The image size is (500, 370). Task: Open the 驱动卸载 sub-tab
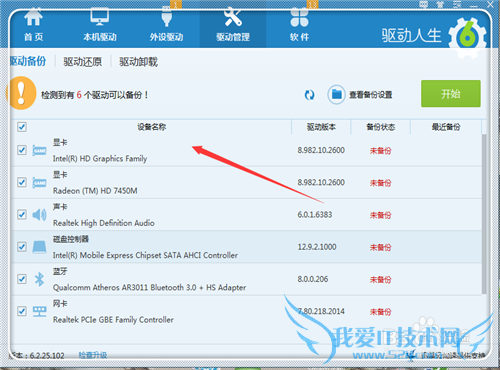[138, 62]
